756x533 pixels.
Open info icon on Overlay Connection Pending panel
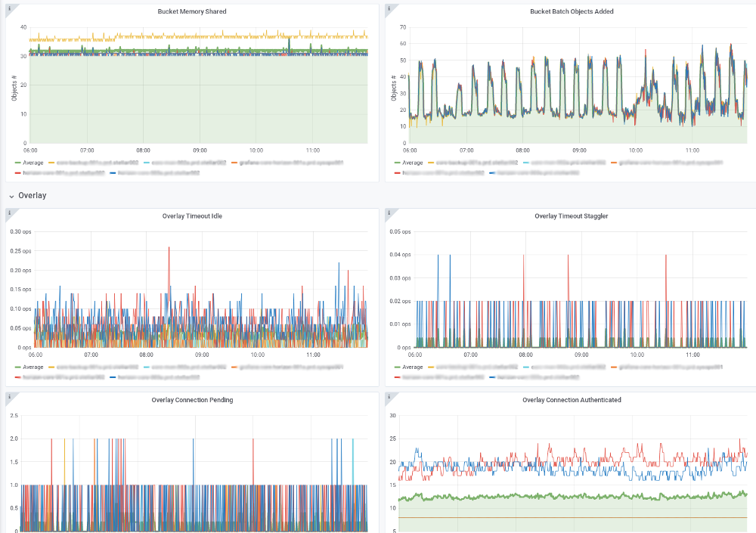point(10,396)
